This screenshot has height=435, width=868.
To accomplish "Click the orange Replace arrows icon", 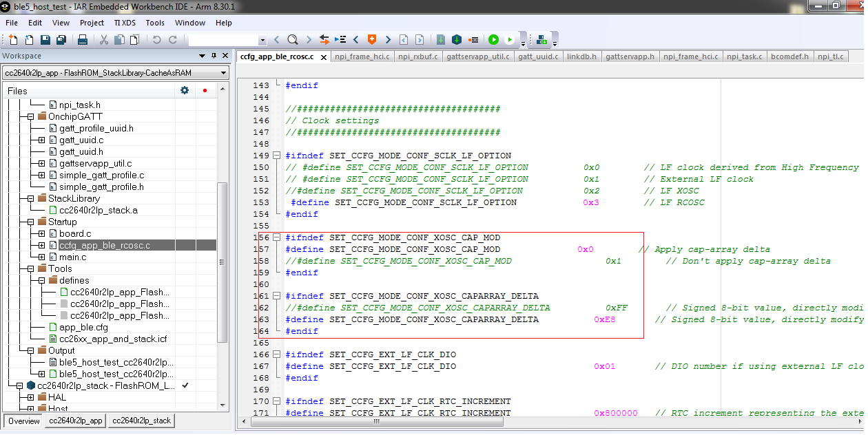I will 324,40.
